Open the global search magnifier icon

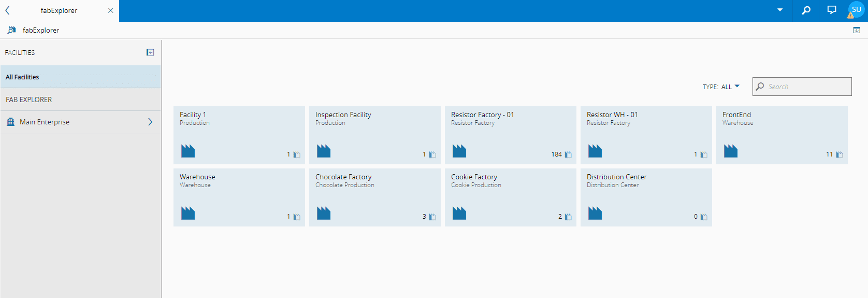pyautogui.click(x=806, y=10)
